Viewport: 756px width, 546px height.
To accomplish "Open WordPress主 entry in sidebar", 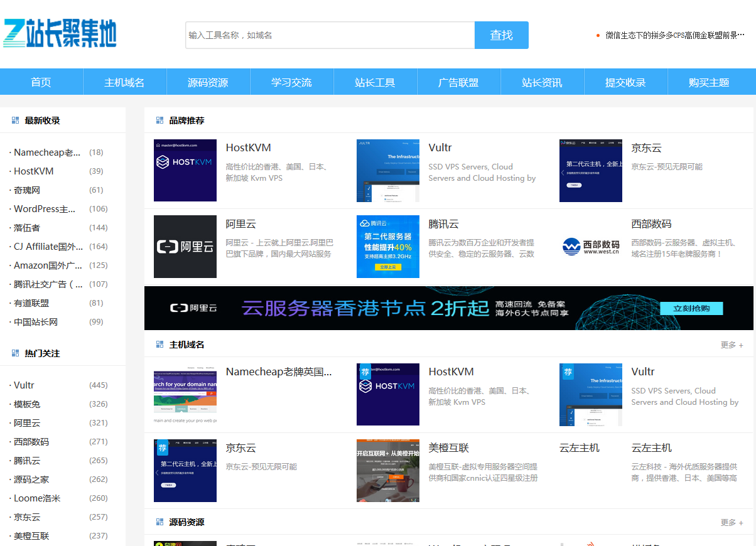I will 45,209.
